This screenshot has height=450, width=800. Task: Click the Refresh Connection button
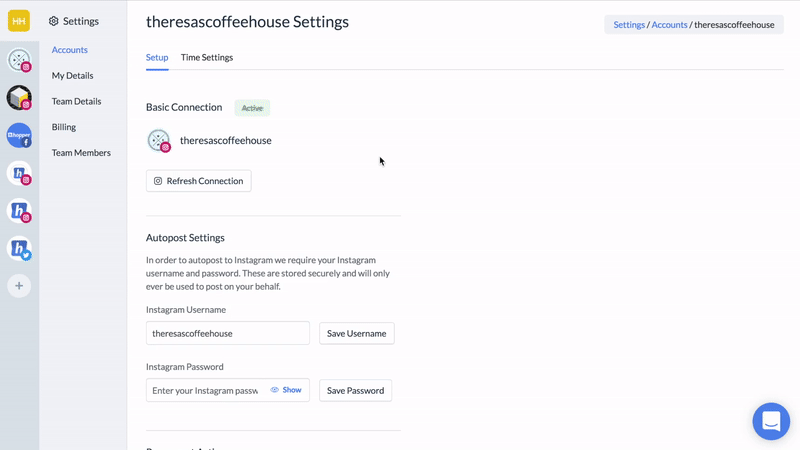click(198, 181)
